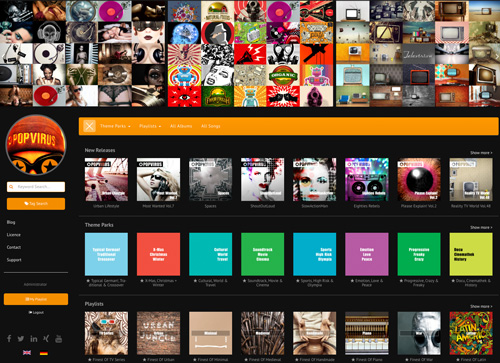The image size is (500, 363).
Task: Click the My Playlist button
Action: tap(36, 299)
